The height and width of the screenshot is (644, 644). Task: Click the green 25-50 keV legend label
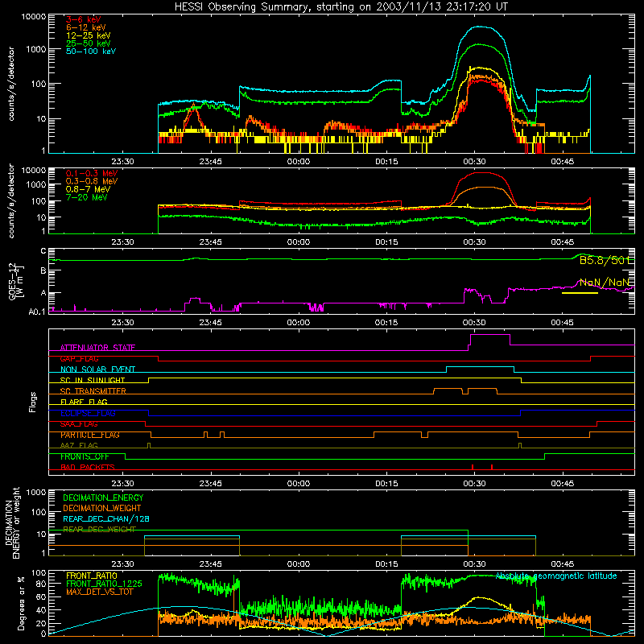point(89,43)
